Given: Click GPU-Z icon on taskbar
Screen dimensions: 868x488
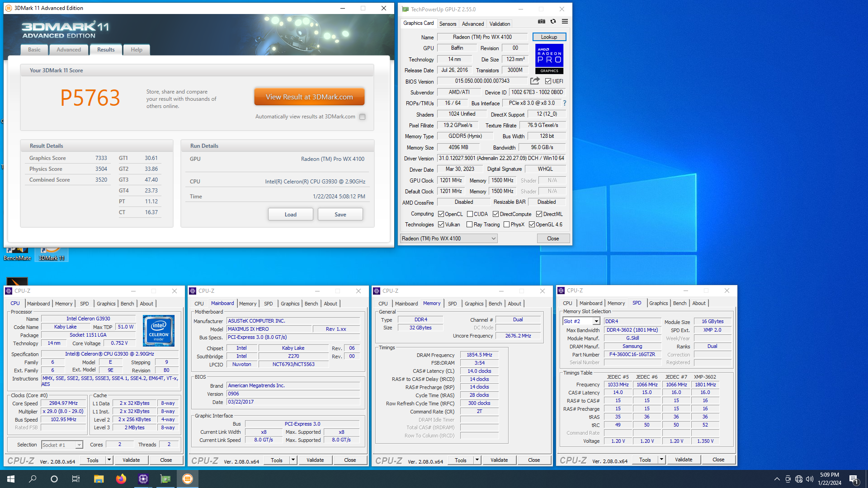Looking at the screenshot, I should pos(165,479).
